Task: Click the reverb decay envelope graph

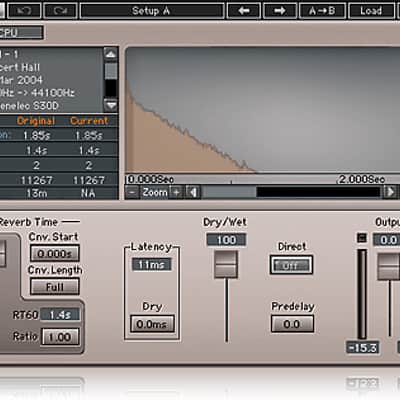Action: (262, 110)
